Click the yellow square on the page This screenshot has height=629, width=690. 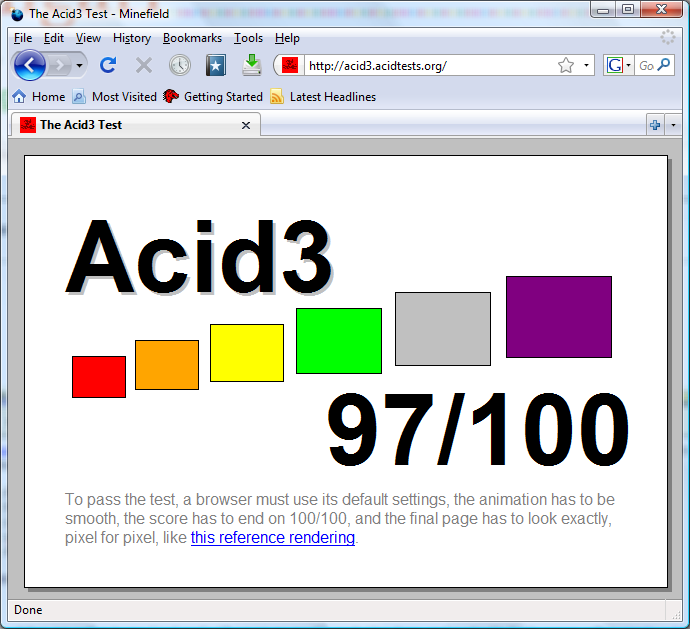click(x=247, y=353)
